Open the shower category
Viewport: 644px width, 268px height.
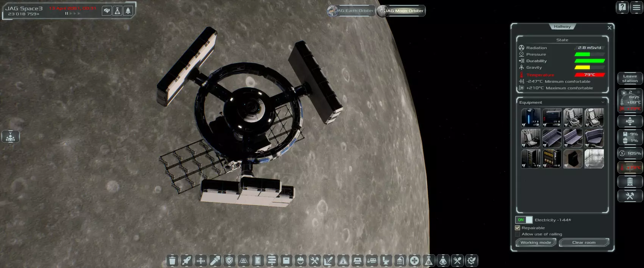400,260
